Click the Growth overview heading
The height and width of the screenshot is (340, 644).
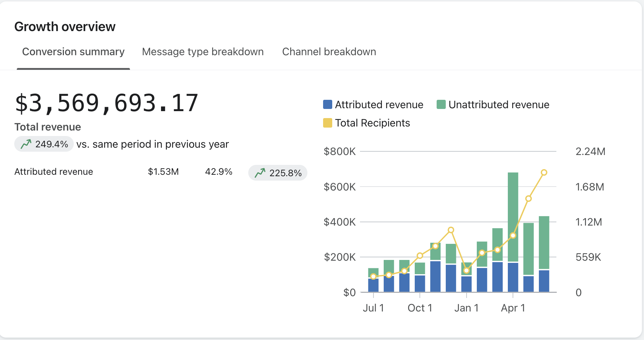65,27
